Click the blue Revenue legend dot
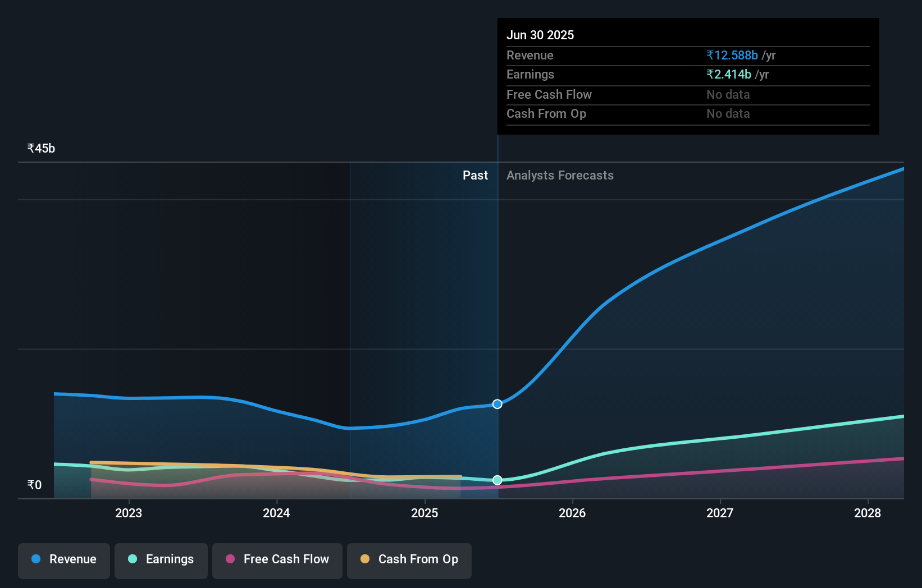This screenshot has height=588, width=922. point(35,559)
